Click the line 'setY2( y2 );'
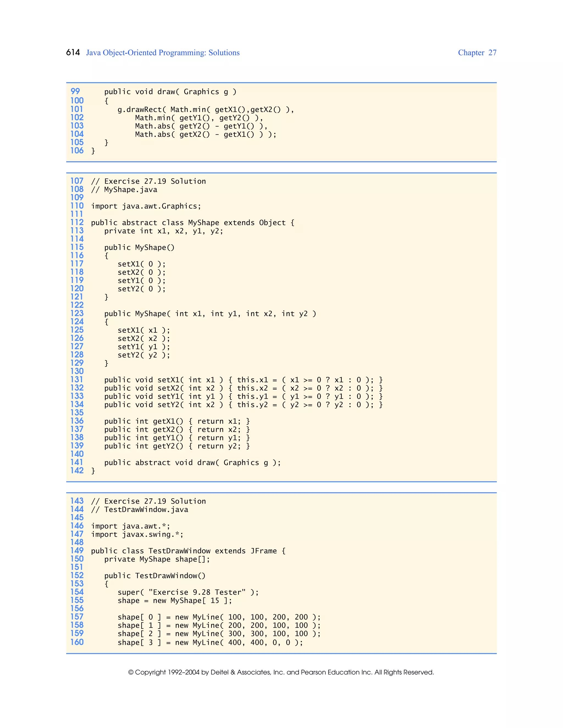Screen dimensions: 563x728 tap(144, 355)
